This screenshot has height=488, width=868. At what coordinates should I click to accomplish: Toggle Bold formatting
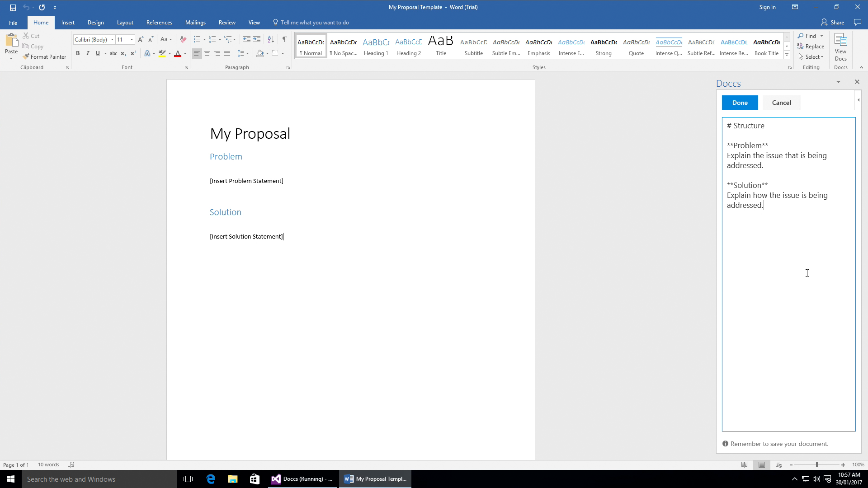tap(78, 53)
